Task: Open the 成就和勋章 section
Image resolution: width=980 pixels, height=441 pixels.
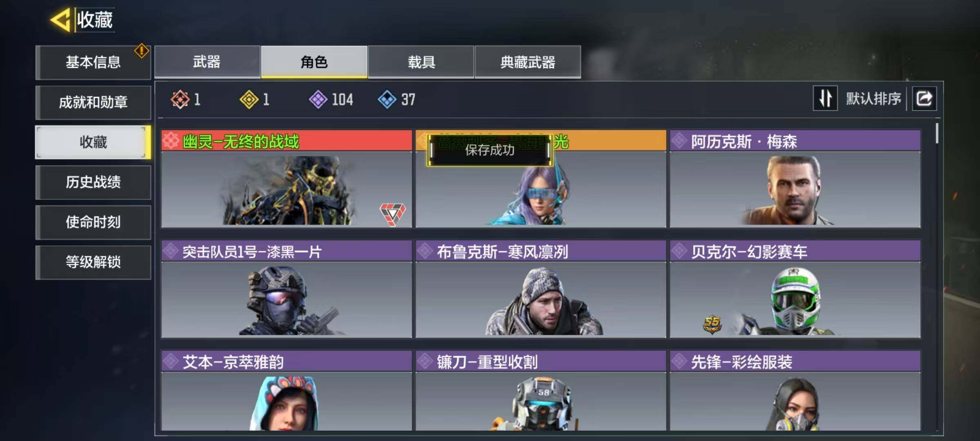Action: tap(93, 102)
